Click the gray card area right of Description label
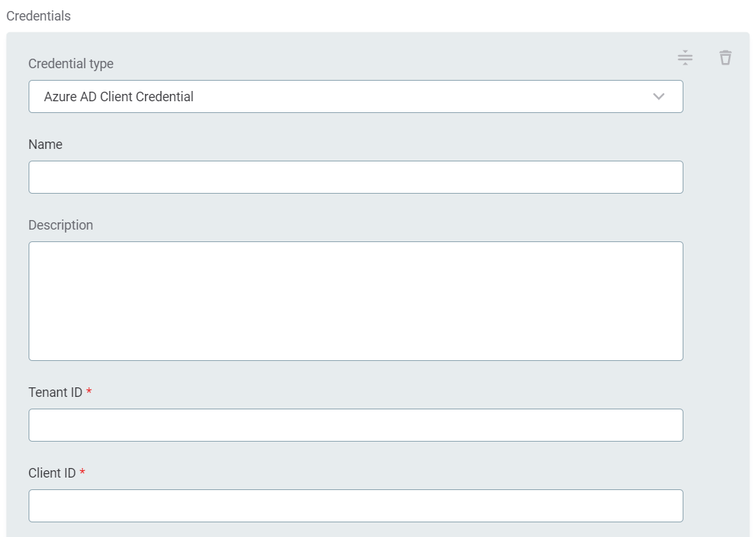The image size is (756, 537). [367, 225]
